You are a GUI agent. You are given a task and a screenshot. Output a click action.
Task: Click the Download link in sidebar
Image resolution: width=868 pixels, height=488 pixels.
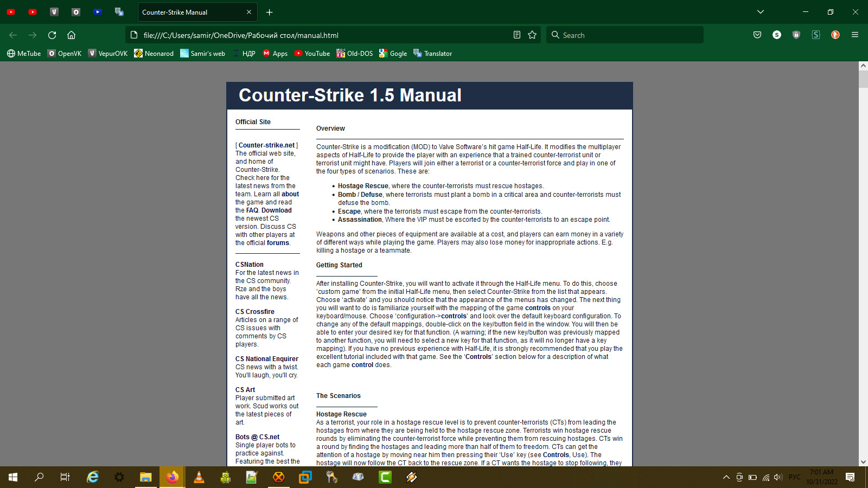click(277, 210)
